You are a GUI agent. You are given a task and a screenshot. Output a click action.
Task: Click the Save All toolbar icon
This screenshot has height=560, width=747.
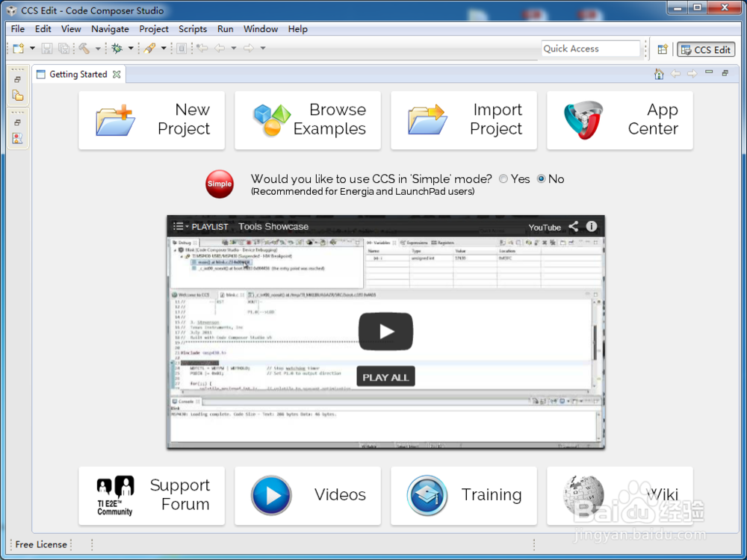(63, 48)
